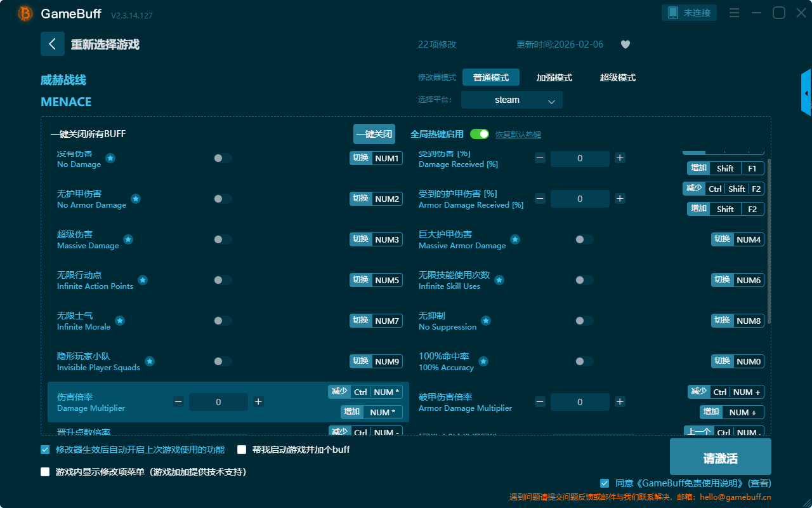812x508 pixels.
Task: Expand the blue side panel arrow
Action: pos(806,93)
